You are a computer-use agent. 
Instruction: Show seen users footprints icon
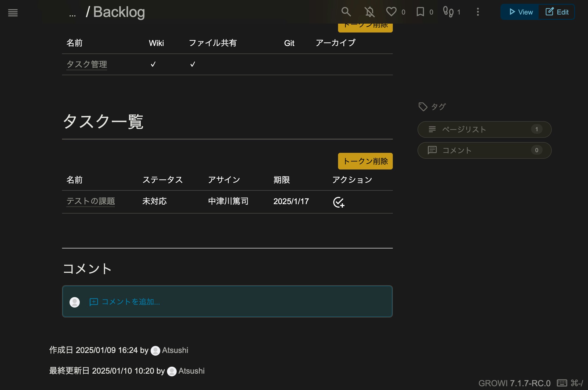[x=448, y=12]
